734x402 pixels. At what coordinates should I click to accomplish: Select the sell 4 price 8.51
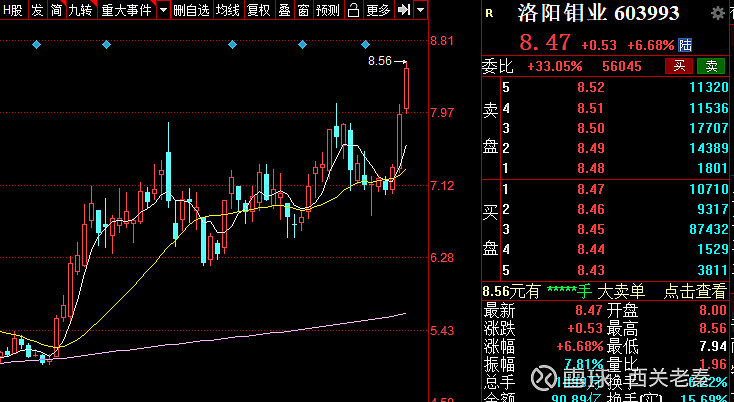[x=591, y=108]
